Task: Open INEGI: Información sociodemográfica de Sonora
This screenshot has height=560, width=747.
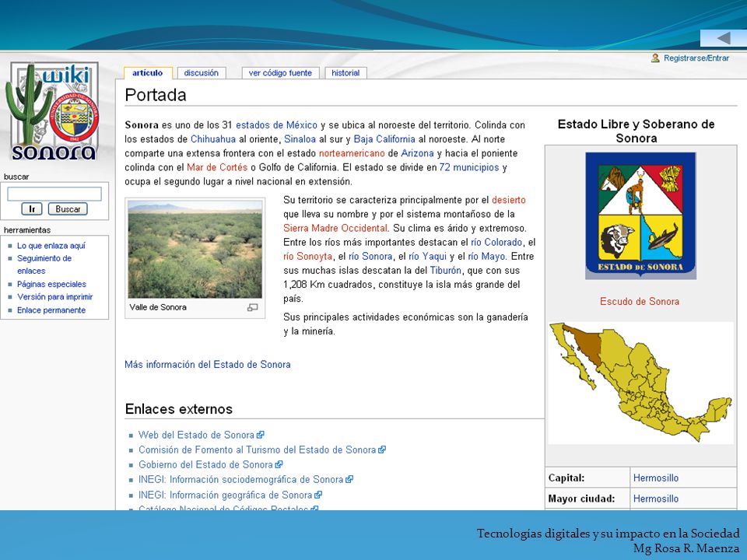Action: (x=240, y=480)
